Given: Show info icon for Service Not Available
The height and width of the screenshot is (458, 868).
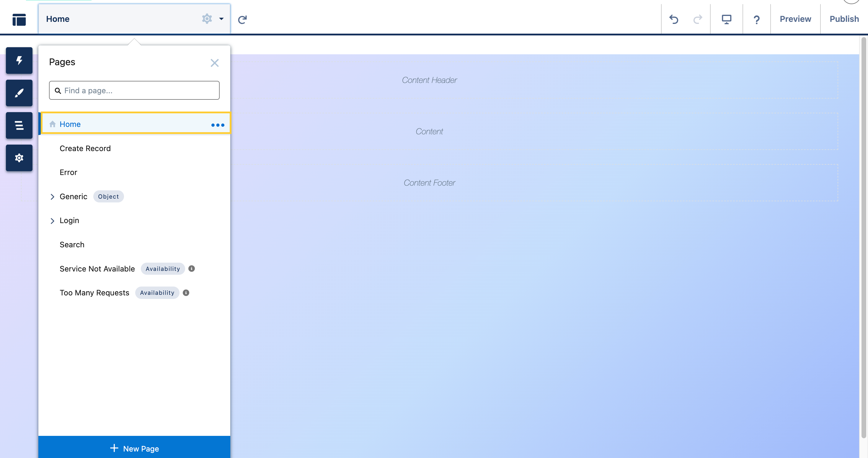Looking at the screenshot, I should pyautogui.click(x=192, y=269).
